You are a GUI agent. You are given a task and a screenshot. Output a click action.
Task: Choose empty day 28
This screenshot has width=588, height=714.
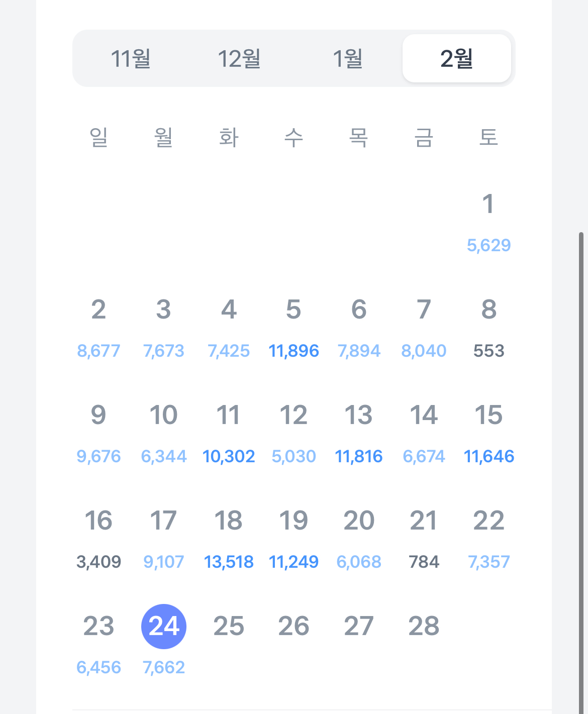coord(424,627)
